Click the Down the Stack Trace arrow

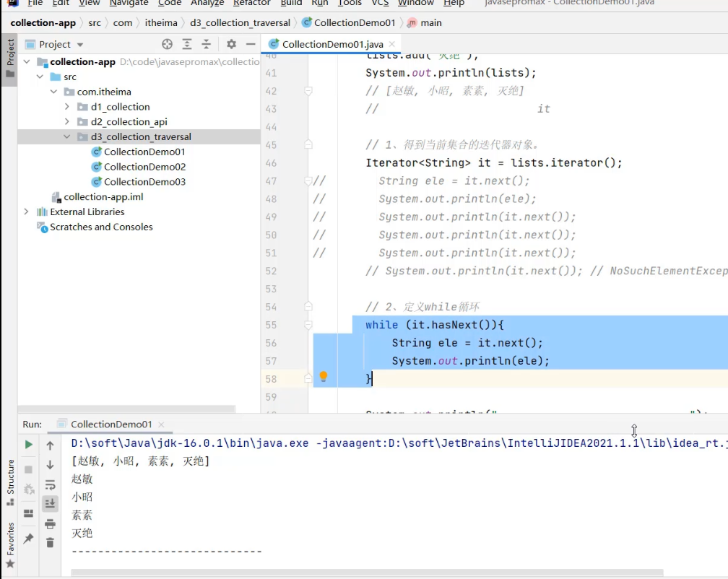click(x=50, y=464)
